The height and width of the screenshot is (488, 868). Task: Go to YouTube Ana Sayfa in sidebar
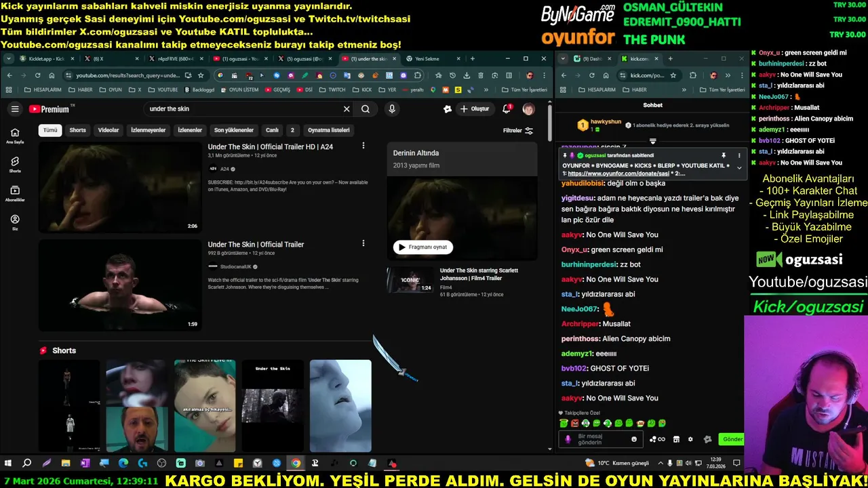pos(15,136)
